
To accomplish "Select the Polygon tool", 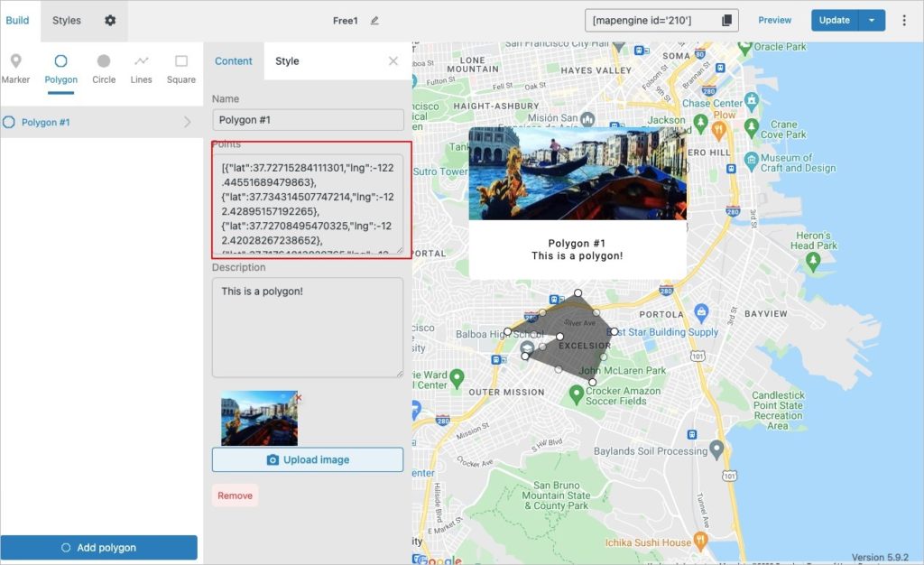I will coord(60,69).
